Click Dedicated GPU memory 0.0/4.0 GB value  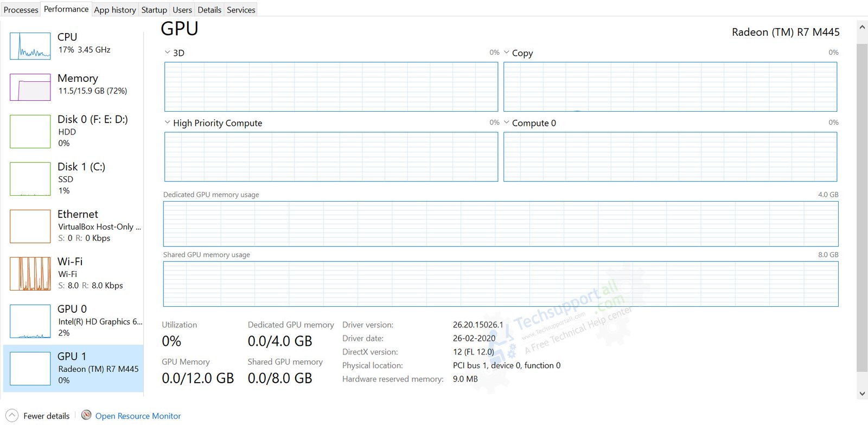pyautogui.click(x=280, y=341)
